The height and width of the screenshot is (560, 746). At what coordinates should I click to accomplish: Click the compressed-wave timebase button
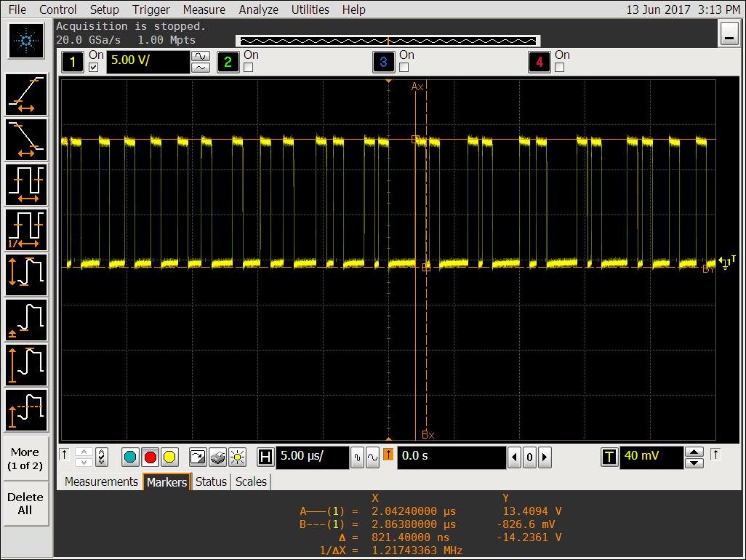pyautogui.click(x=357, y=457)
